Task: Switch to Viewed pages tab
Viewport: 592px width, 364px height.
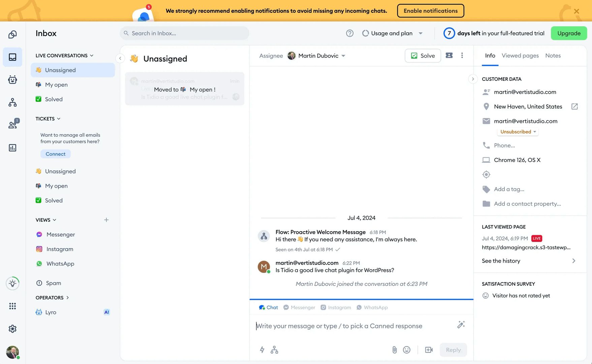Action: pos(520,56)
